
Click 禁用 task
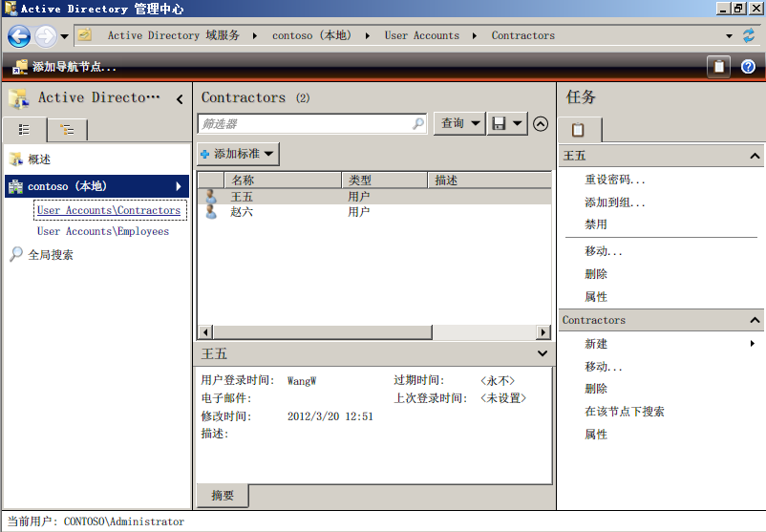coord(596,224)
